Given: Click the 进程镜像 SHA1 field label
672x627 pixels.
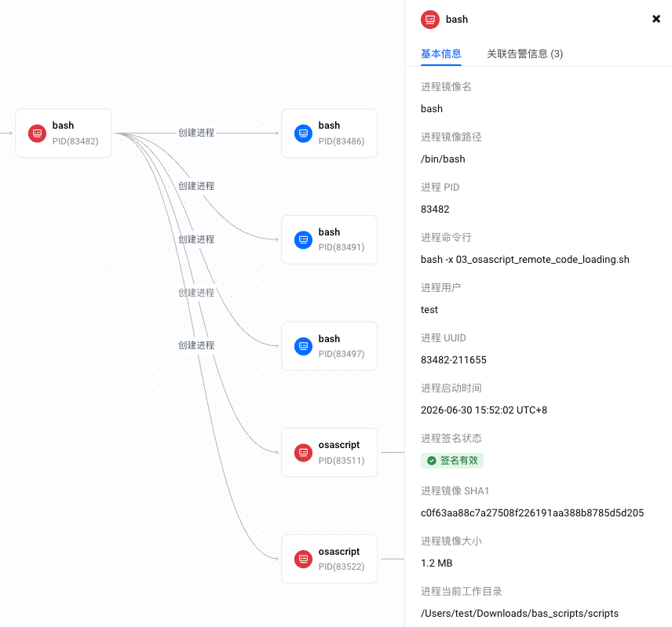Looking at the screenshot, I should click(x=455, y=490).
